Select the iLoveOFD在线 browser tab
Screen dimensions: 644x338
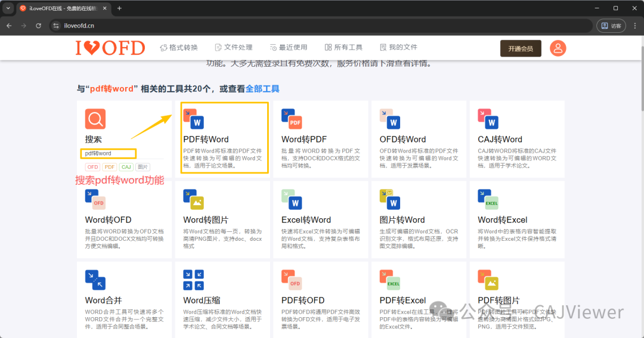pos(64,8)
